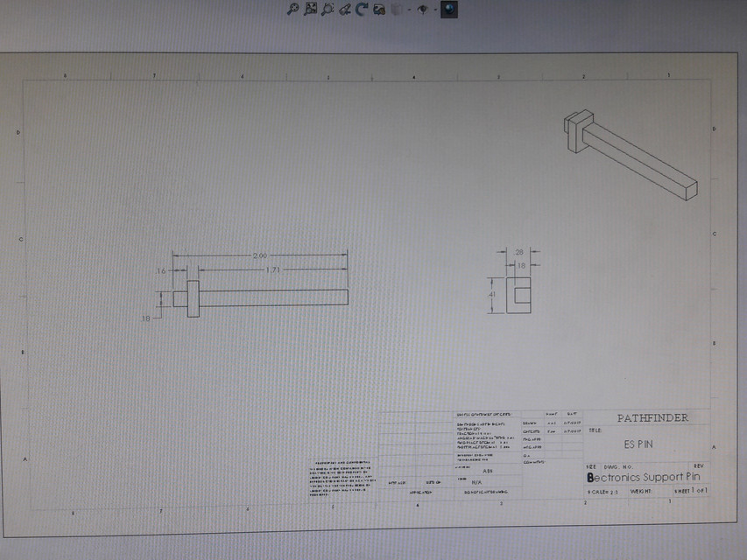Select the Pan tool in the toolbar
The image size is (747, 560).
345,11
